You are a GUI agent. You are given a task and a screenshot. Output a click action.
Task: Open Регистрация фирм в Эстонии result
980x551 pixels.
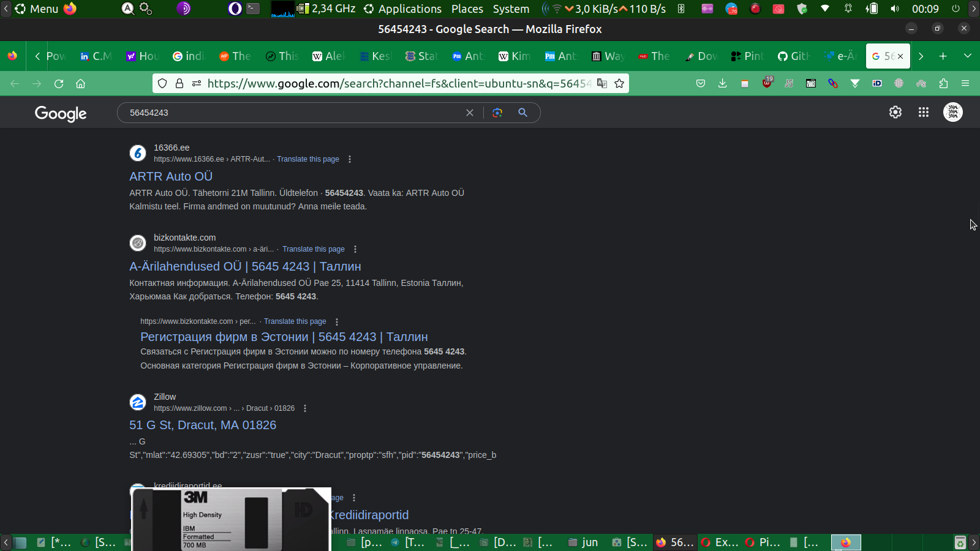pos(284,337)
